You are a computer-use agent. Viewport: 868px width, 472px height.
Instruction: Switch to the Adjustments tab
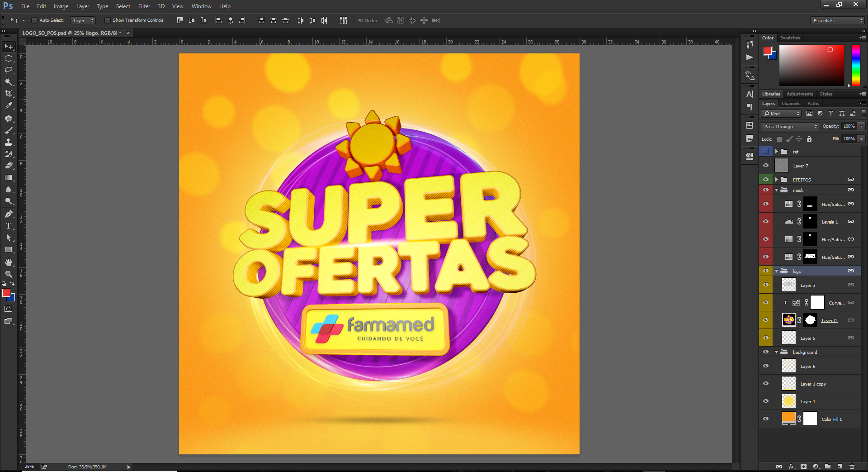[x=800, y=94]
